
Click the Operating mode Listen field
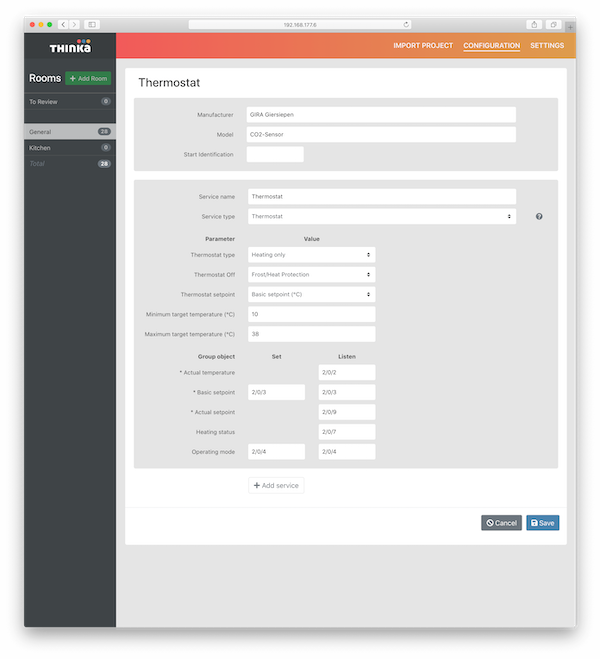(347, 452)
